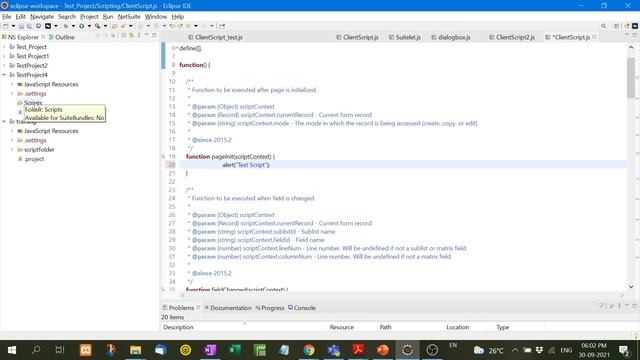Select the scriptfolder folder item

pyautogui.click(x=36, y=149)
